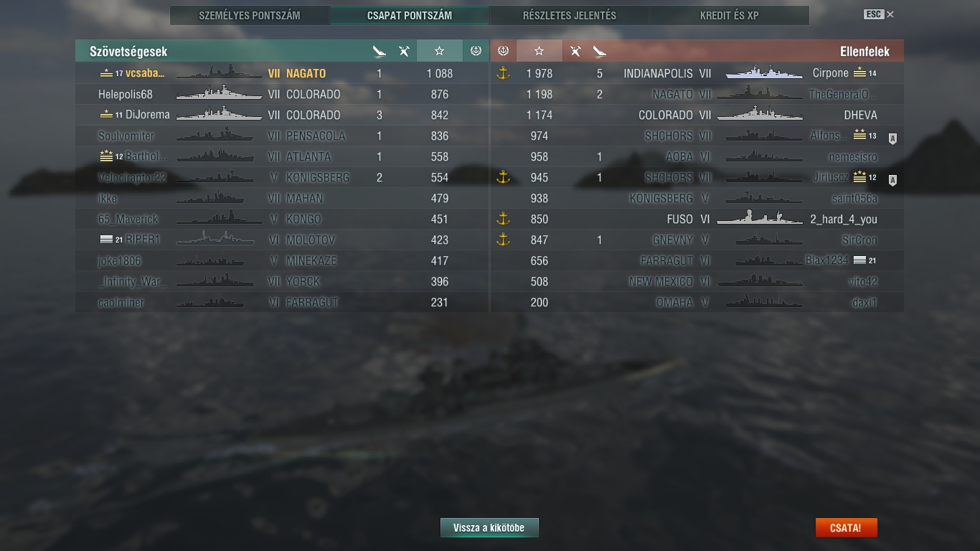
Task: Sort allies by anchor achievements column
Action: point(475,51)
